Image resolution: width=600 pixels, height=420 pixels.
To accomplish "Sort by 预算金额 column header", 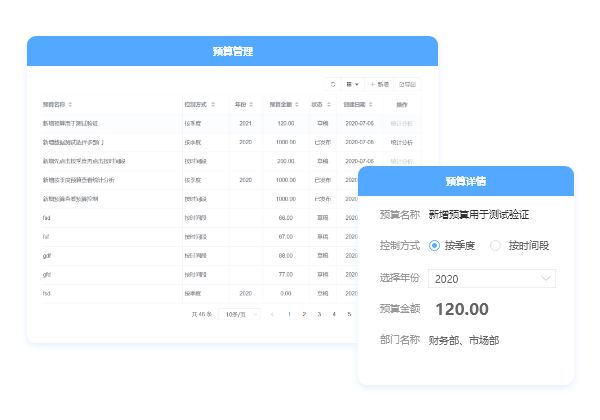I will click(x=285, y=104).
